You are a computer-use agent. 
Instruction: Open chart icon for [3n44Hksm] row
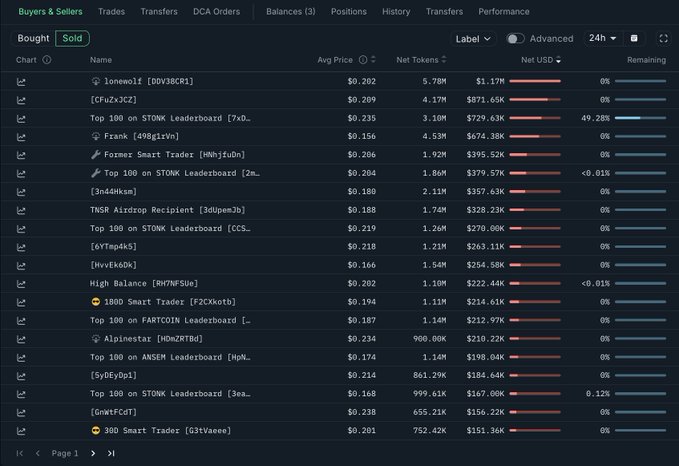tap(21, 192)
